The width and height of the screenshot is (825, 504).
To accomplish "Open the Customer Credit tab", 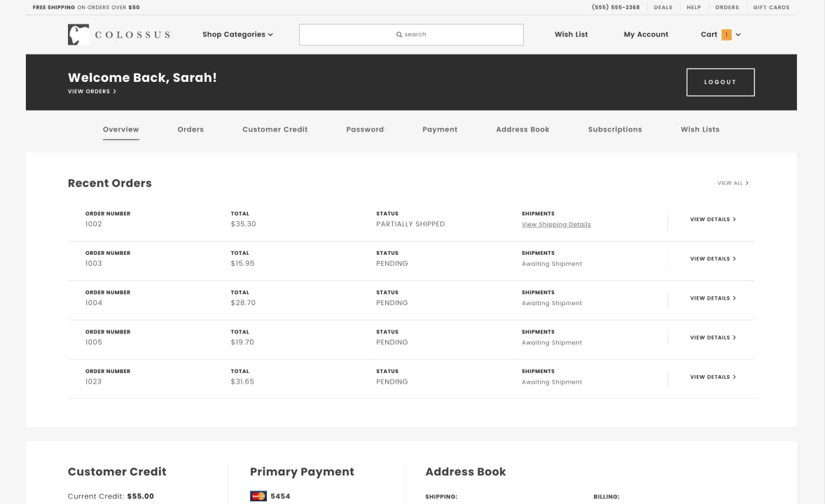I will (275, 129).
